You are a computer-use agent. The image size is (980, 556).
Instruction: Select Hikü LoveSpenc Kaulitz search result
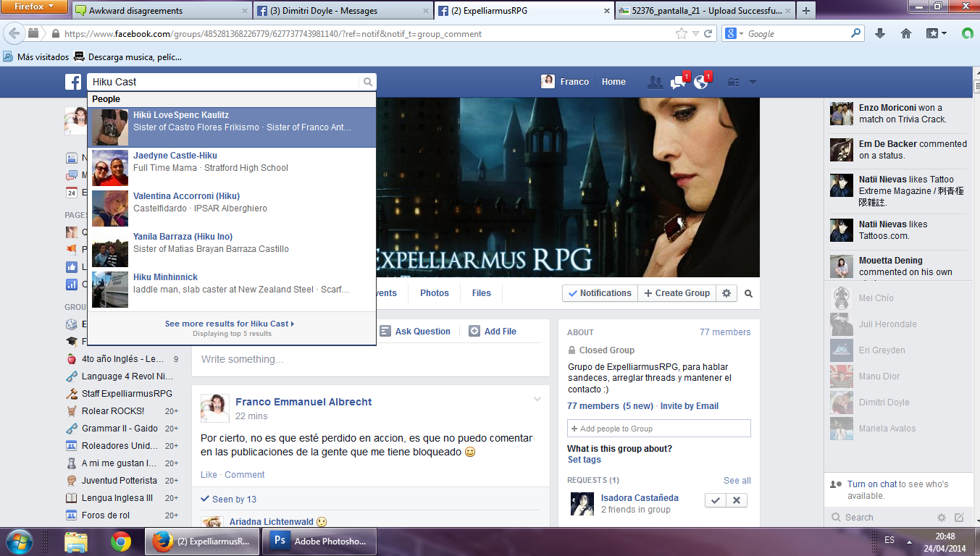pos(232,127)
